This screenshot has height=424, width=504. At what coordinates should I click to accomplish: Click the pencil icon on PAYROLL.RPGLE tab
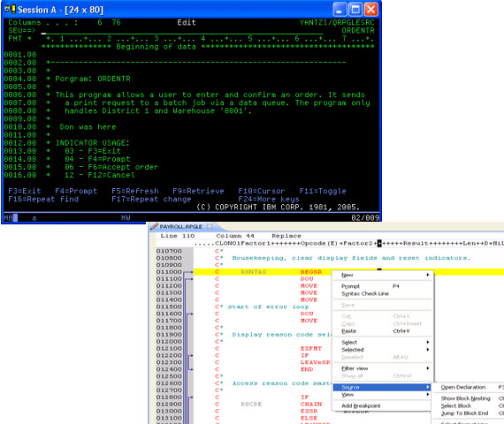tap(154, 226)
